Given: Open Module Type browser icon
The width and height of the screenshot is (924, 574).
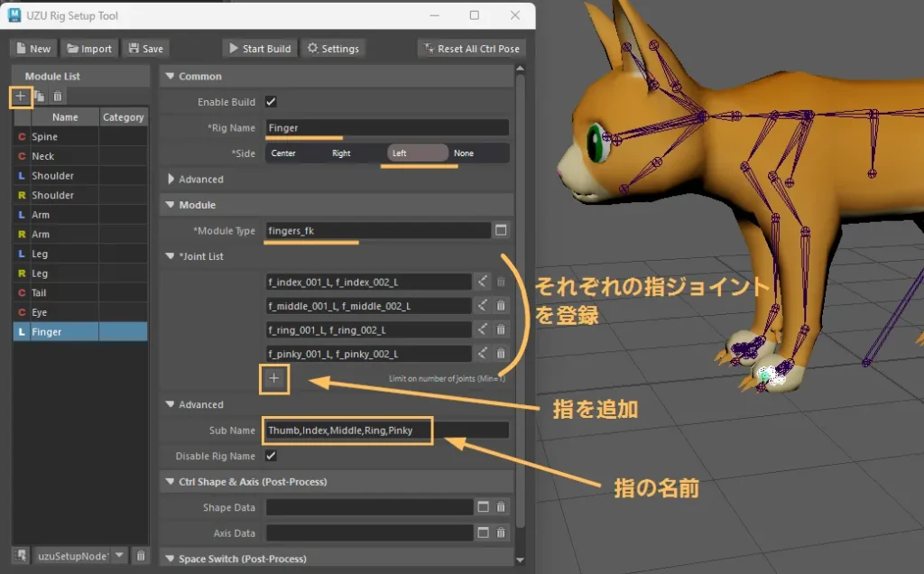Looking at the screenshot, I should tap(501, 230).
